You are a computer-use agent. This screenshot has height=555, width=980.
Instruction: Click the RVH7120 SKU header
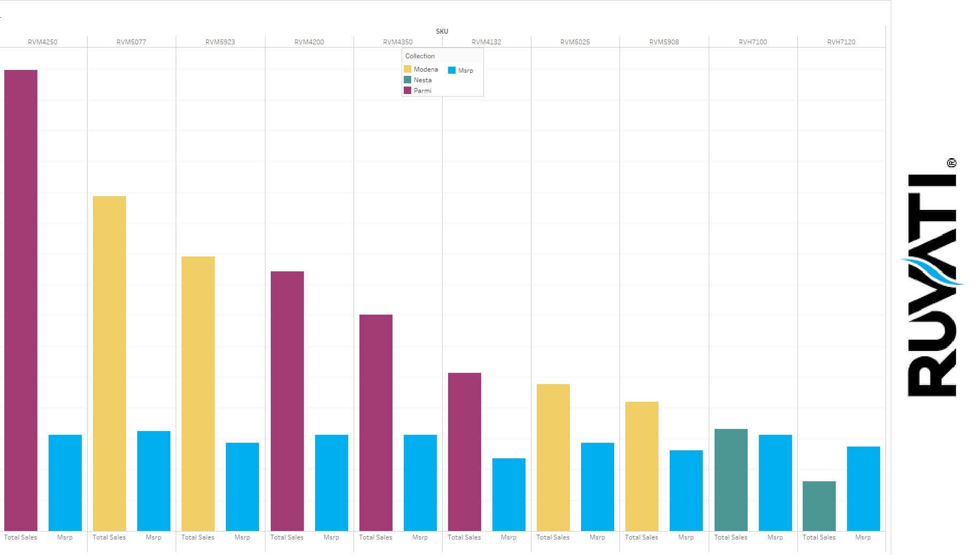[841, 42]
